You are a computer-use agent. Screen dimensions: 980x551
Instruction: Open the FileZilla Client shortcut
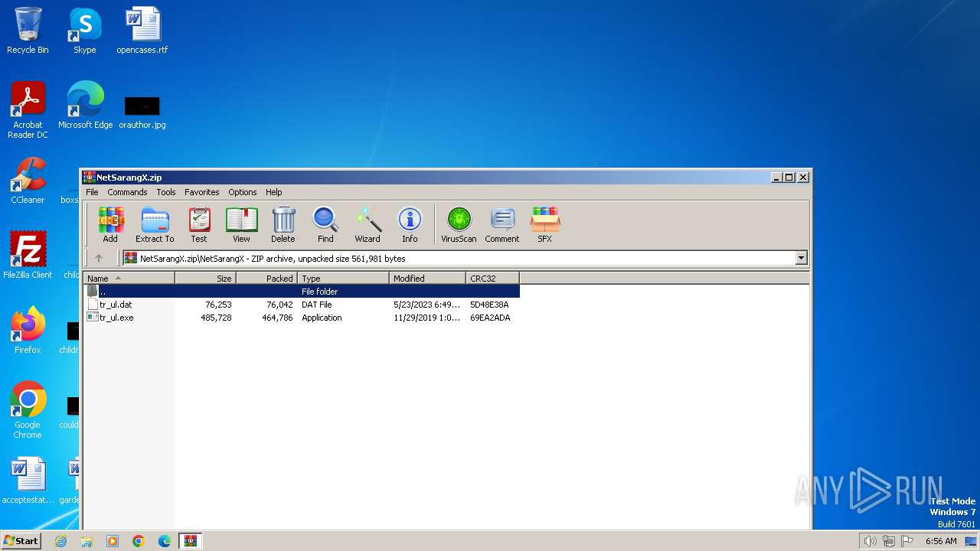pos(28,256)
